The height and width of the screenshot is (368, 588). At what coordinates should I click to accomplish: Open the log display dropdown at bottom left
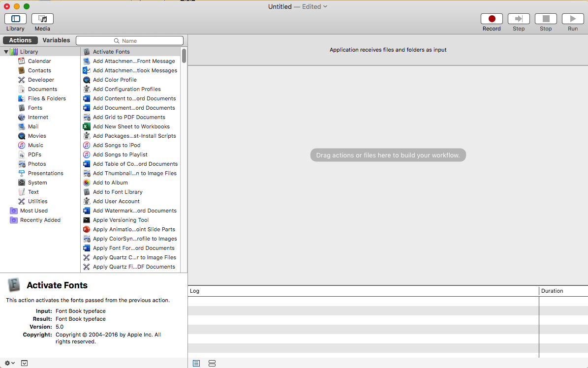tap(25, 363)
